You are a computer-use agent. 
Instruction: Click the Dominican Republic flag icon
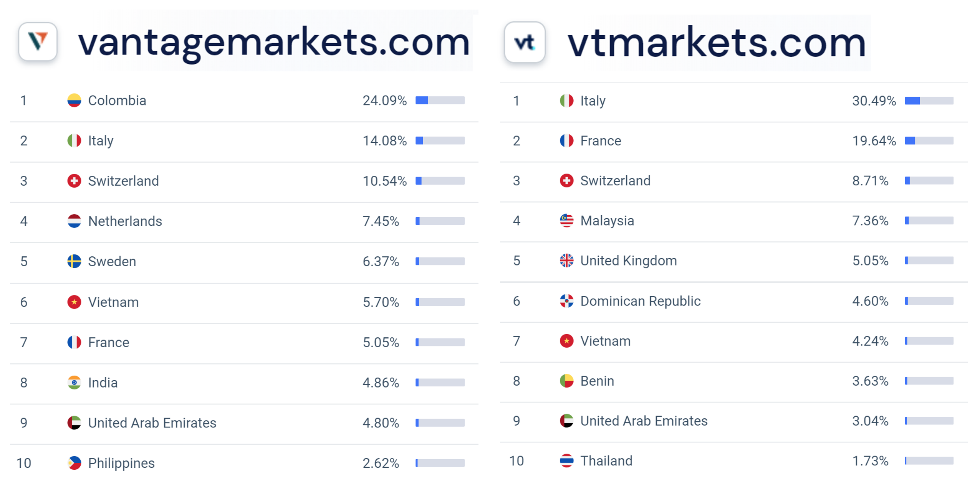tap(566, 301)
